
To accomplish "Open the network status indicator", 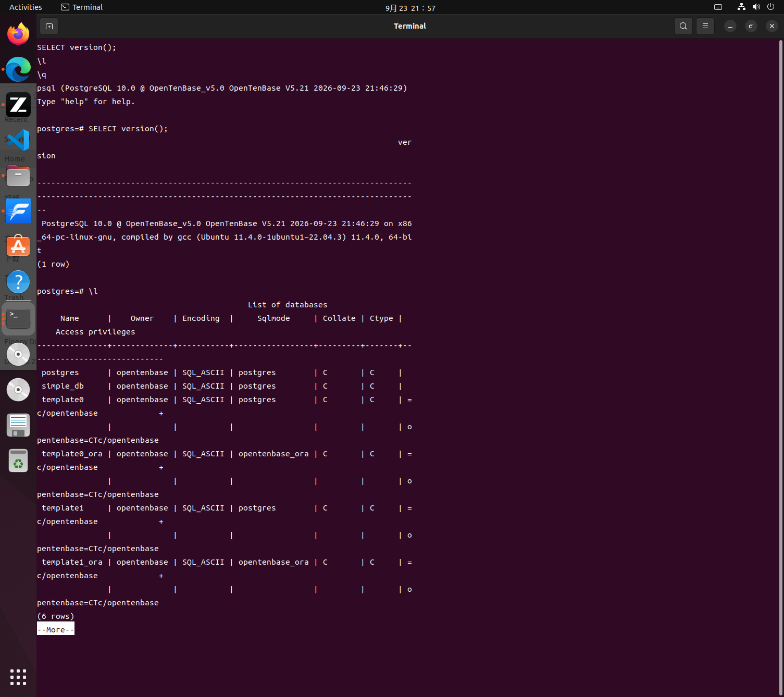I will pos(741,7).
